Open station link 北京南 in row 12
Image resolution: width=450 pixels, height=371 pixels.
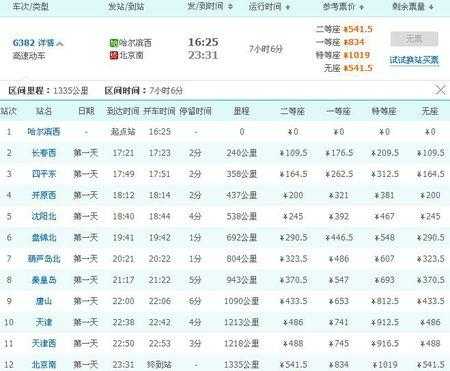[44, 365]
